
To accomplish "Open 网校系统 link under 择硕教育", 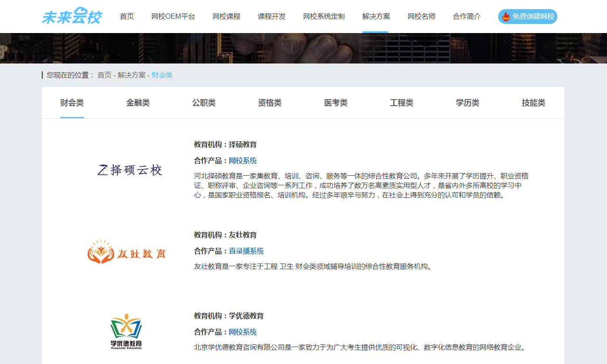I will coord(243,161).
